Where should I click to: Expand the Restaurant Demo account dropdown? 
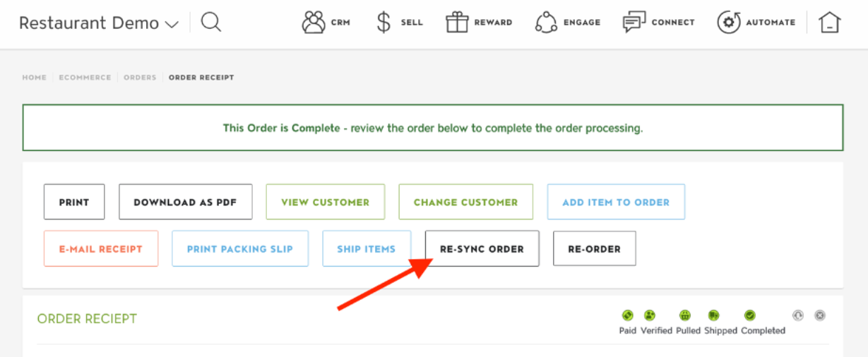click(x=99, y=23)
